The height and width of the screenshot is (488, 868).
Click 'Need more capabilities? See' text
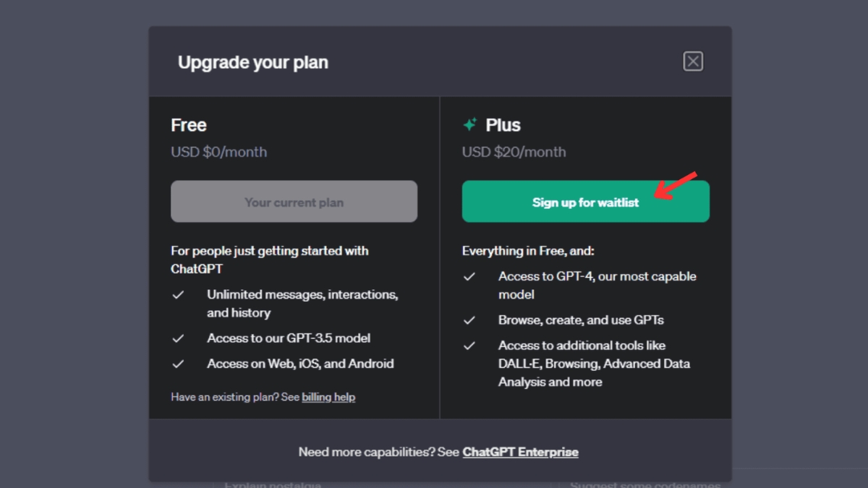tap(379, 452)
